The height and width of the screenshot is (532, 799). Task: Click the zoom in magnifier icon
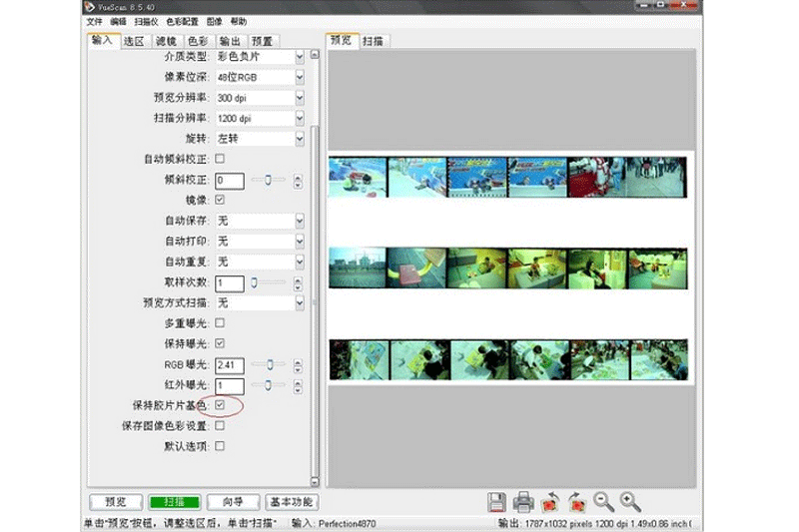pos(629,502)
